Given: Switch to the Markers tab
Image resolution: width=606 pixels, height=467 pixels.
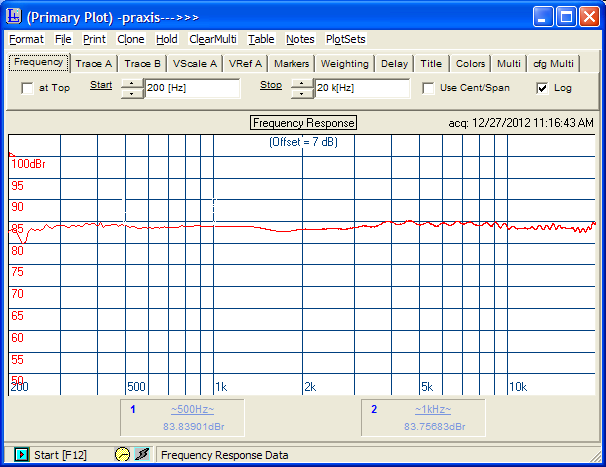Looking at the screenshot, I should (291, 63).
